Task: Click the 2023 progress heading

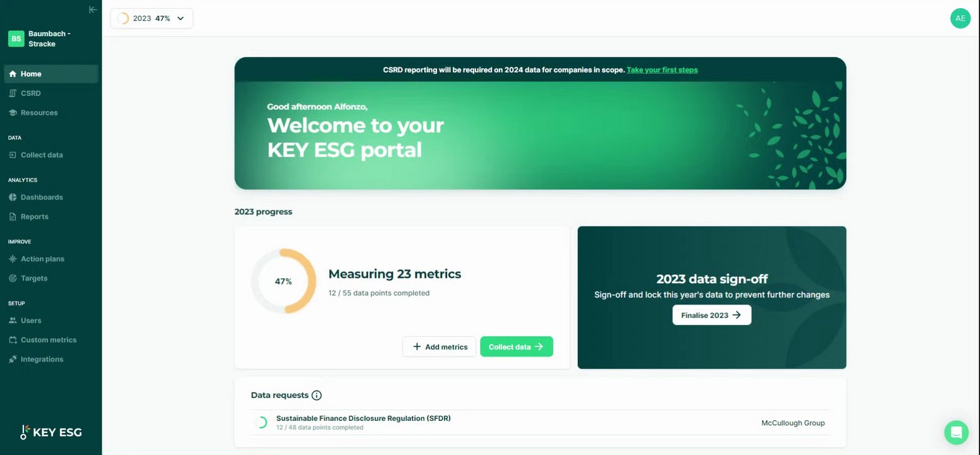Action: coord(263,212)
